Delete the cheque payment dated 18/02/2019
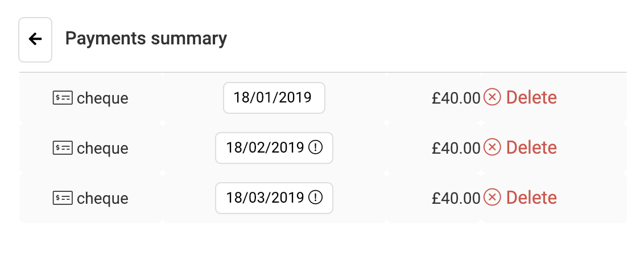 [520, 148]
